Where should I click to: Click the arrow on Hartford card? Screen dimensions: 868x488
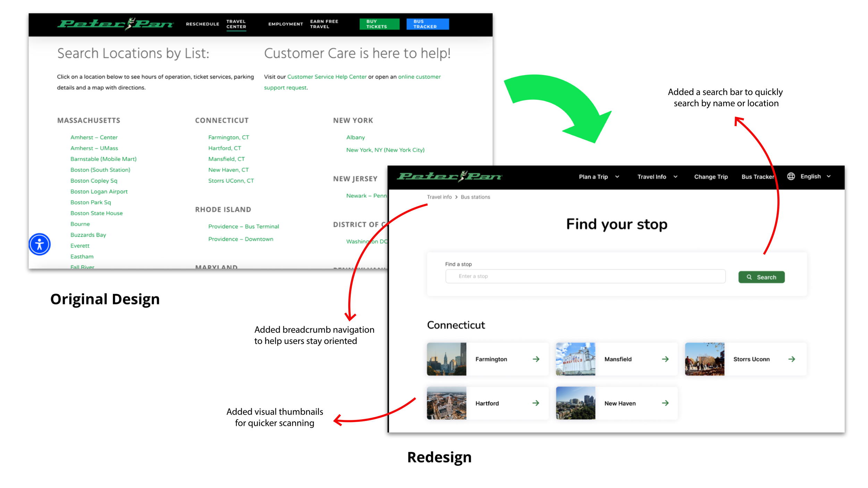point(536,403)
